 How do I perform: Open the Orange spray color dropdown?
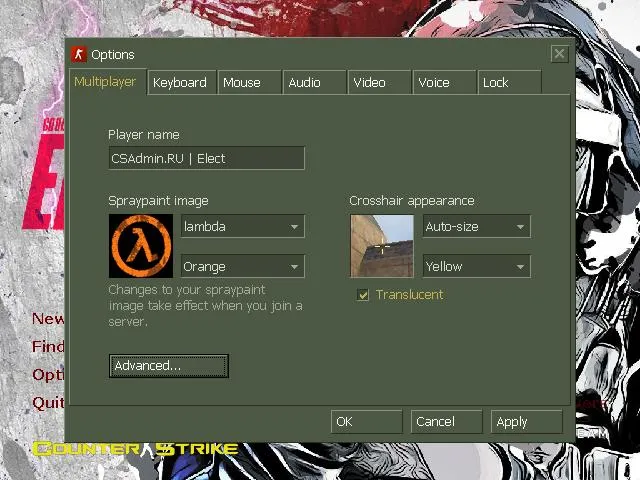point(242,266)
